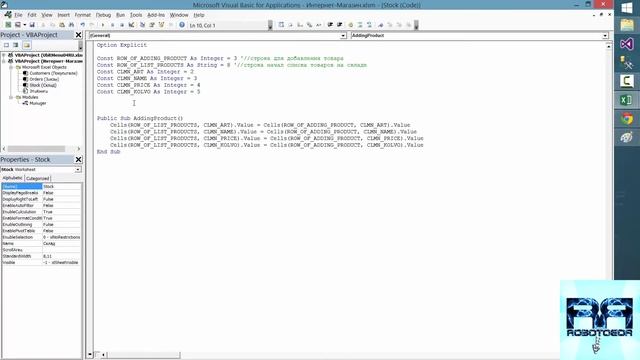Click the View Microsoft Excel toolbar icon
The height and width of the screenshot is (360, 640).
(x=8, y=25)
